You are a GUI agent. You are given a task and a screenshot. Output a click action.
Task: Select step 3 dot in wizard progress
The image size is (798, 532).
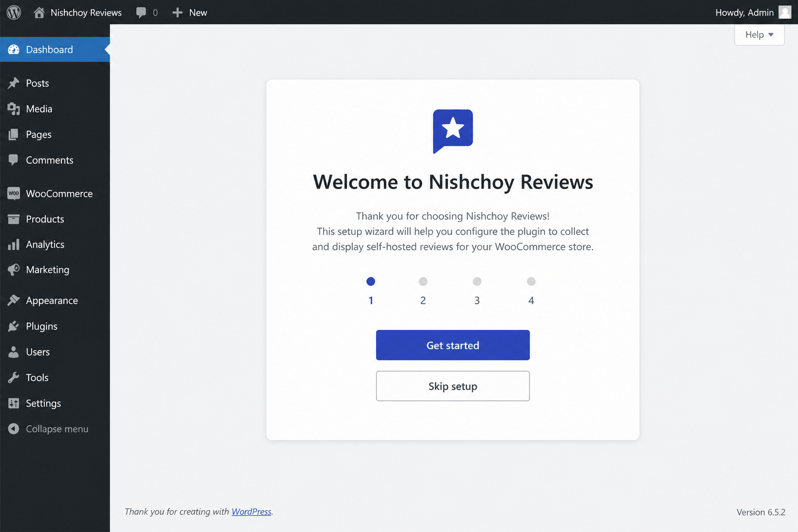[x=477, y=282]
